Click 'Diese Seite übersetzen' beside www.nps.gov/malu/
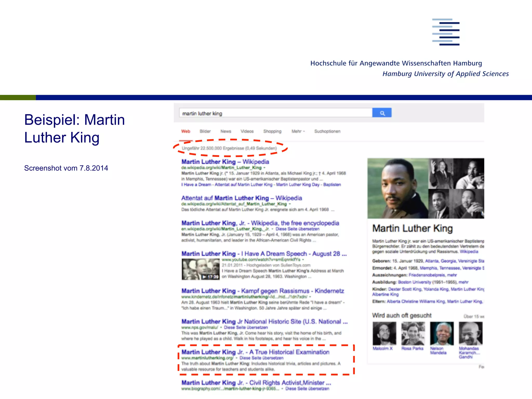 tap(246, 328)
